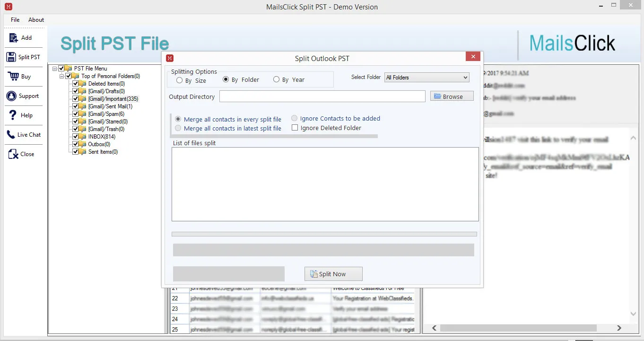
Task: Uncheck the [Gmail]/Sent Mail(1) checkbox
Action: coord(76,106)
